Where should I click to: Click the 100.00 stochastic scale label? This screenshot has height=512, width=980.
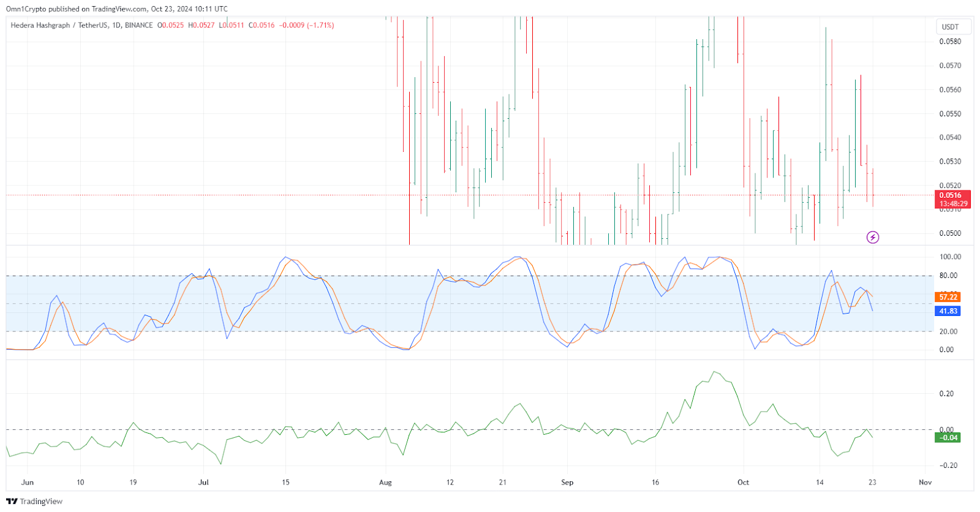pos(950,257)
